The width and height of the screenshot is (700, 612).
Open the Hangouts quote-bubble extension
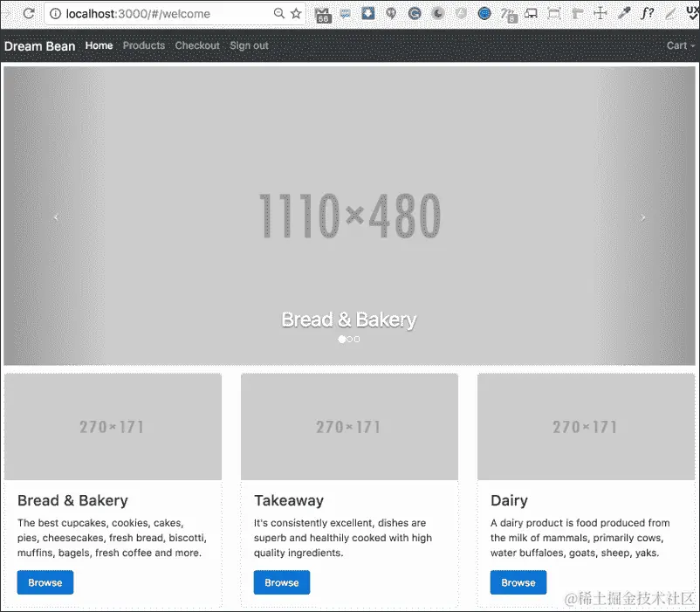tap(391, 14)
